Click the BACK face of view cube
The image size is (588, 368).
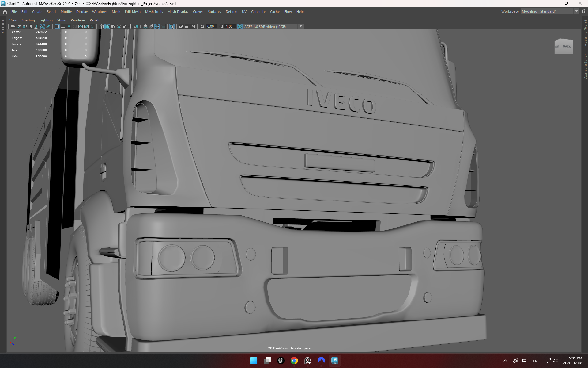pyautogui.click(x=567, y=47)
